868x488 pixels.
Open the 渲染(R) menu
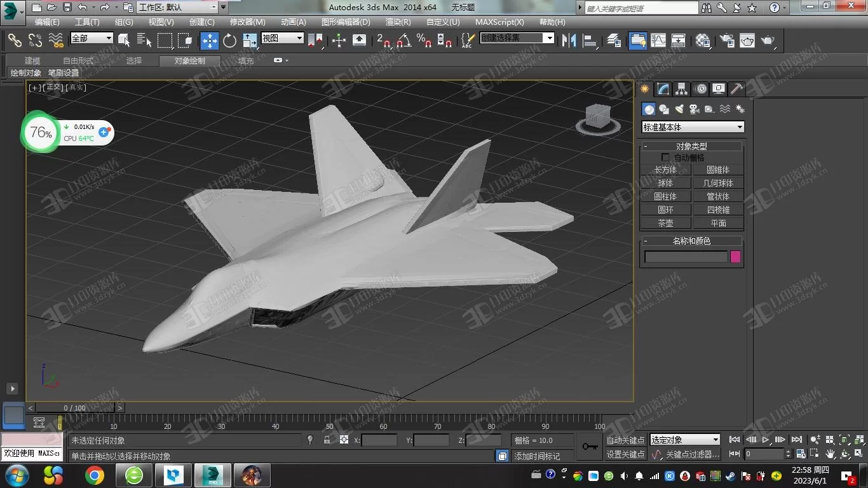click(398, 22)
